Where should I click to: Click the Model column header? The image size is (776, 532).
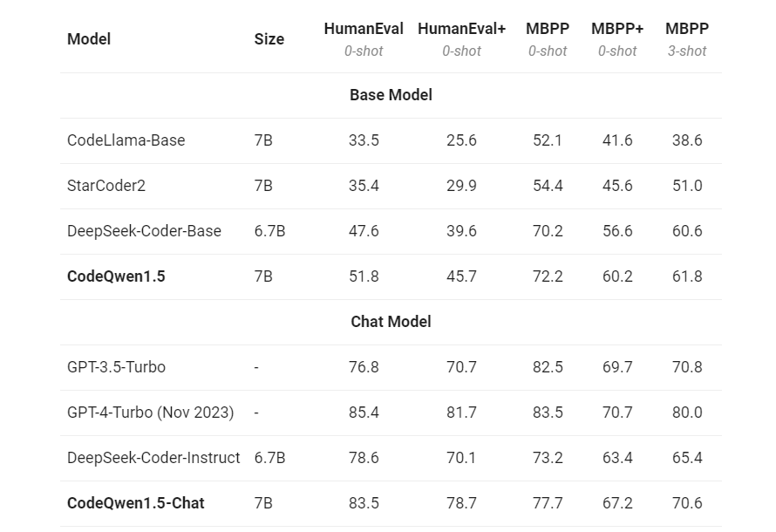click(89, 39)
